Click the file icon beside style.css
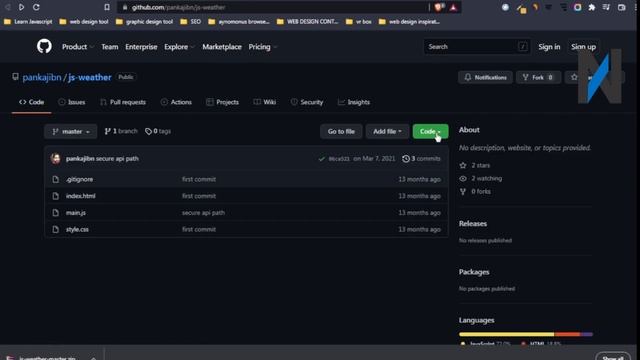Image resolution: width=640 pixels, height=360 pixels. point(56,229)
